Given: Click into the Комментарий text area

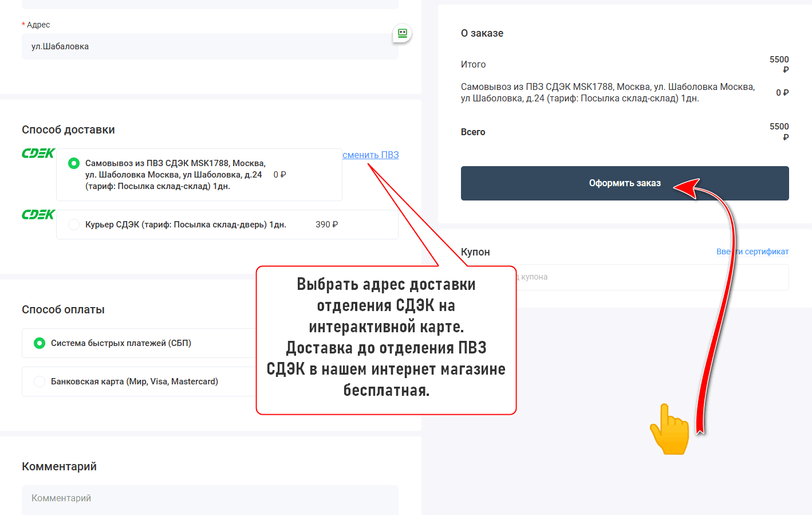Looking at the screenshot, I should pyautogui.click(x=210, y=500).
